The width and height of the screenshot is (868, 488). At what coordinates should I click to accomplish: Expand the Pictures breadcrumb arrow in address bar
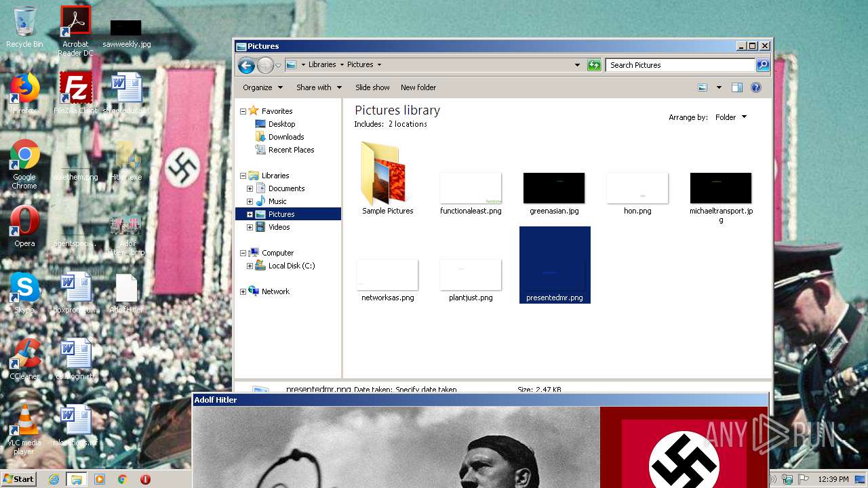[379, 65]
